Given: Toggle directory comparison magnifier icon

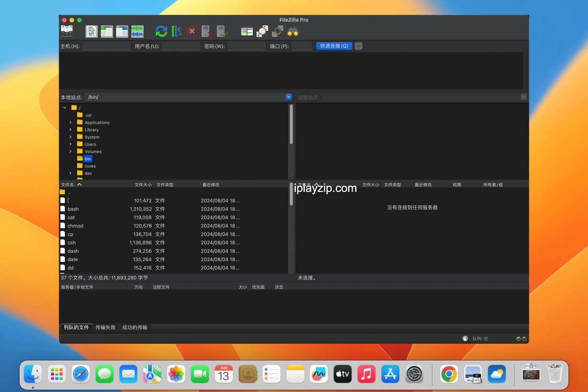Looking at the screenshot, I should click(262, 32).
